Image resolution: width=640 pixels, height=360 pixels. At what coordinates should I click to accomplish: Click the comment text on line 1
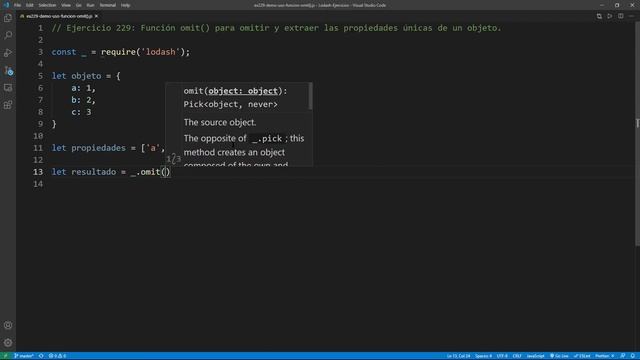tap(276, 28)
